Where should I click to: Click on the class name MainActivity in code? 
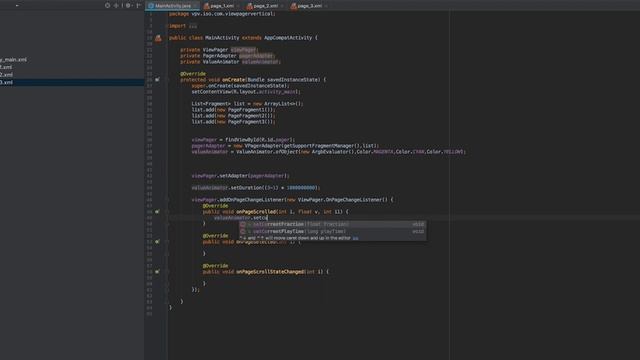click(222, 38)
